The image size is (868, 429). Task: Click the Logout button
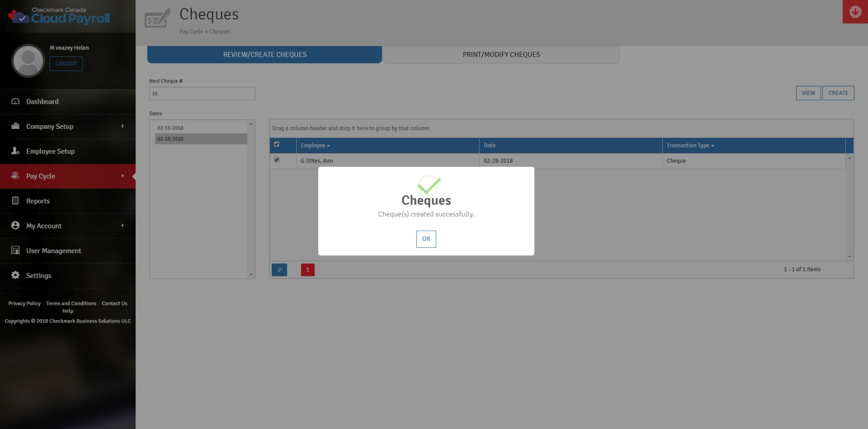66,64
